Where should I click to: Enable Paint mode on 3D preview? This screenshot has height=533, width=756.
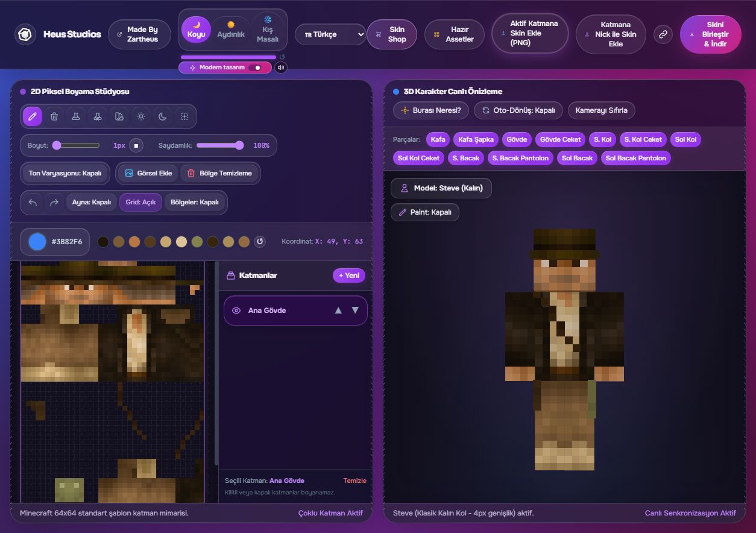[x=425, y=212]
